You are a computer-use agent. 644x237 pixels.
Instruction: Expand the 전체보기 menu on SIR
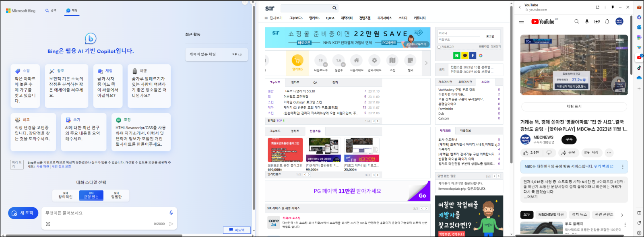[x=274, y=18]
